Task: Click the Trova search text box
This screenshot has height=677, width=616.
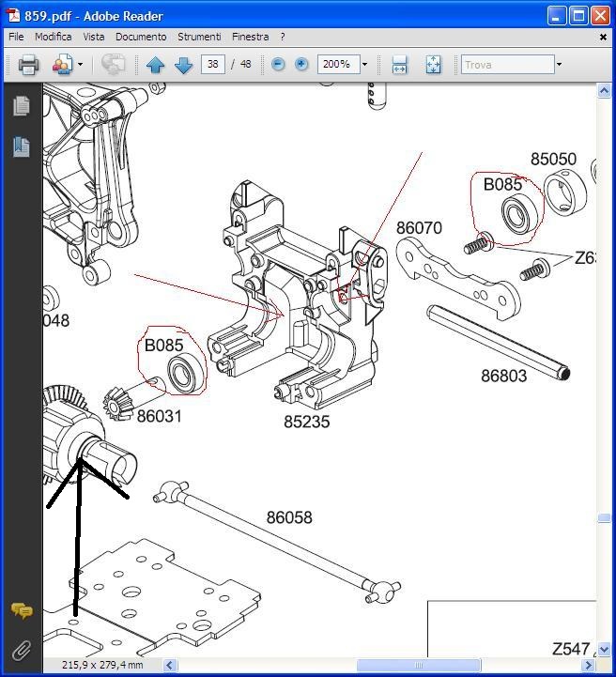Action: [x=507, y=65]
